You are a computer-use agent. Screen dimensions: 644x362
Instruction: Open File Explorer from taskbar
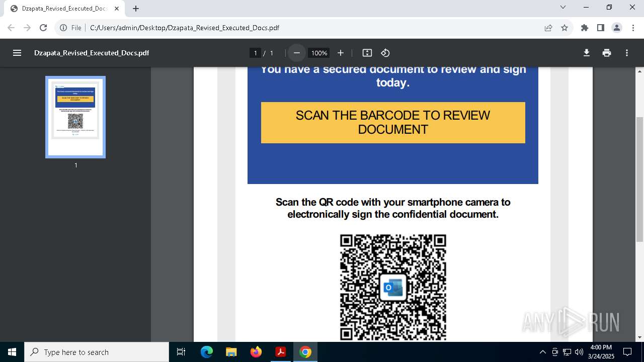pyautogui.click(x=231, y=352)
